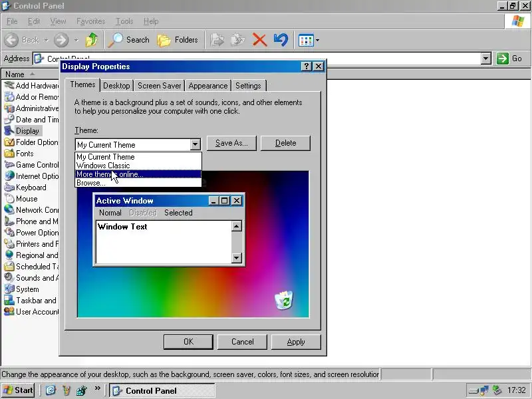Select the Sounds and Audio icon

coord(9,278)
